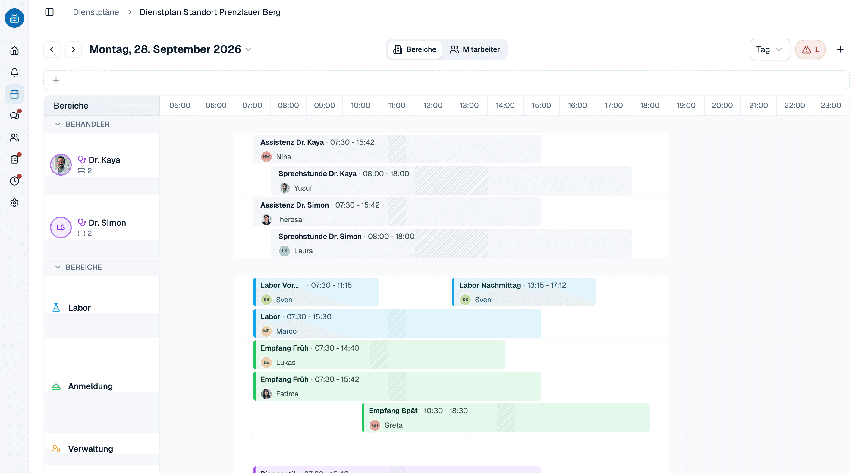Open notifications bell in sidebar

(x=14, y=72)
